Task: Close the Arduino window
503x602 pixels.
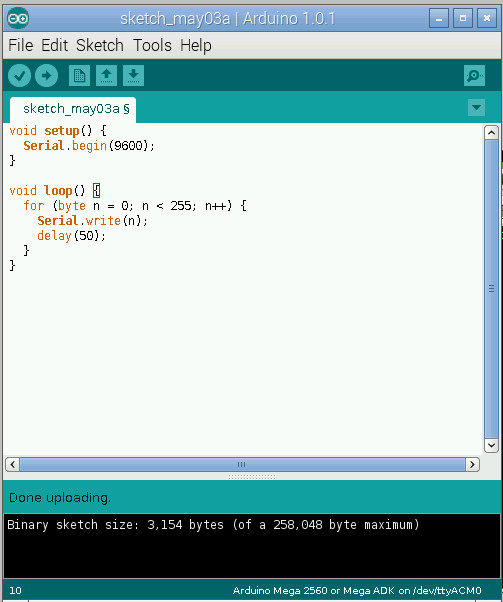Action: point(487,18)
